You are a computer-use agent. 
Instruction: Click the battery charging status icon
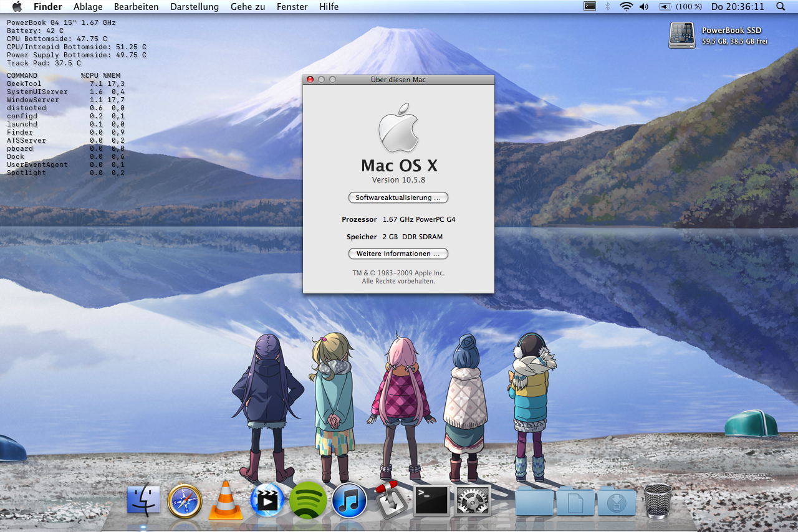[x=665, y=7]
